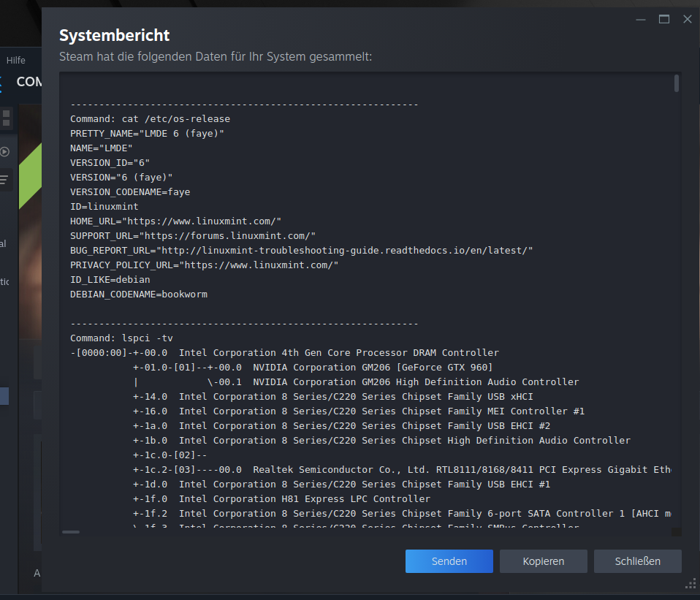
Task: Send the system report via Senden
Action: (x=449, y=561)
